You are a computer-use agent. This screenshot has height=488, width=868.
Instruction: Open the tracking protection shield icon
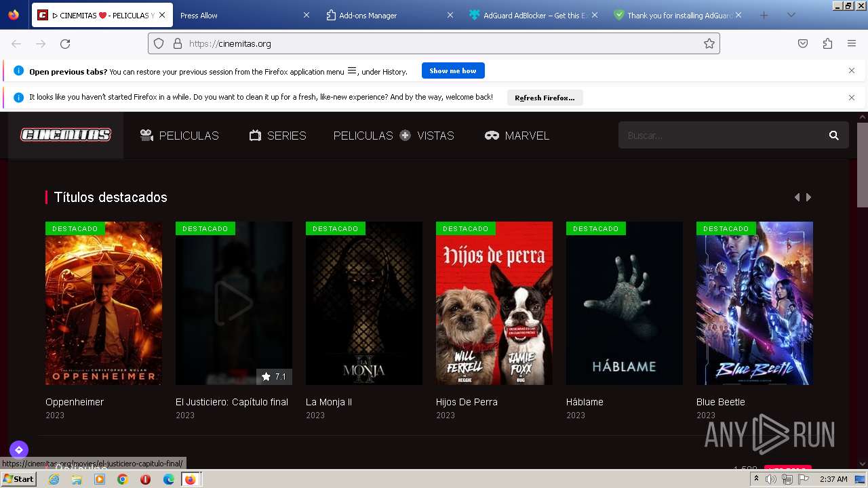click(159, 43)
